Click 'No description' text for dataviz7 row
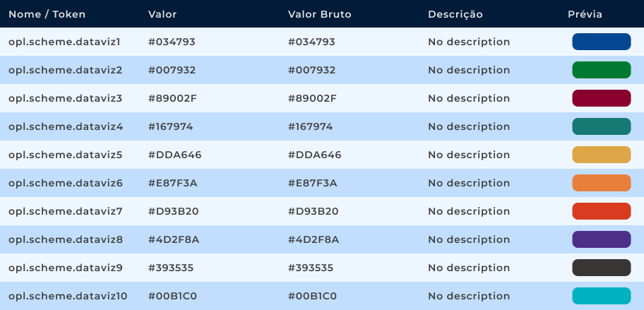Image resolution: width=644 pixels, height=310 pixels. pos(468,211)
